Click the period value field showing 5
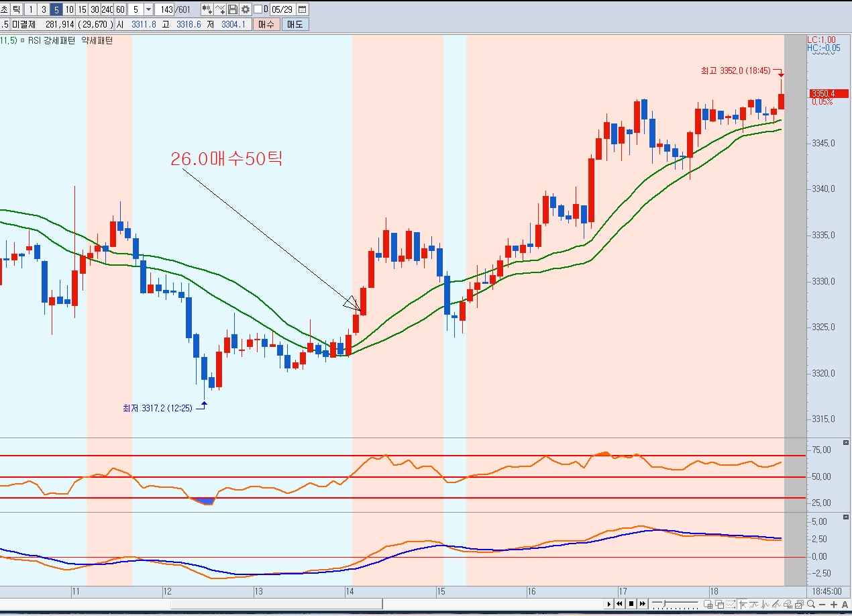Screen dimensions: 852x616 click(x=136, y=9)
